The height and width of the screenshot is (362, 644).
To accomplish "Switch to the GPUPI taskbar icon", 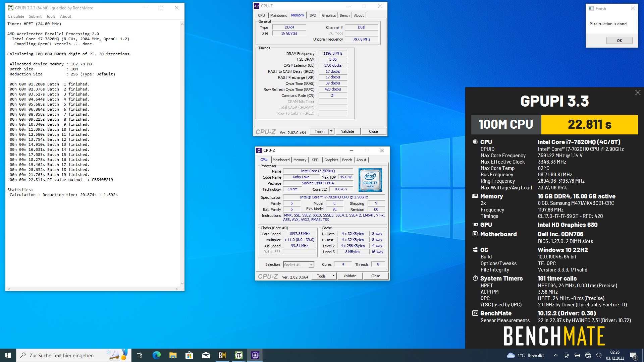I will (x=238, y=355).
